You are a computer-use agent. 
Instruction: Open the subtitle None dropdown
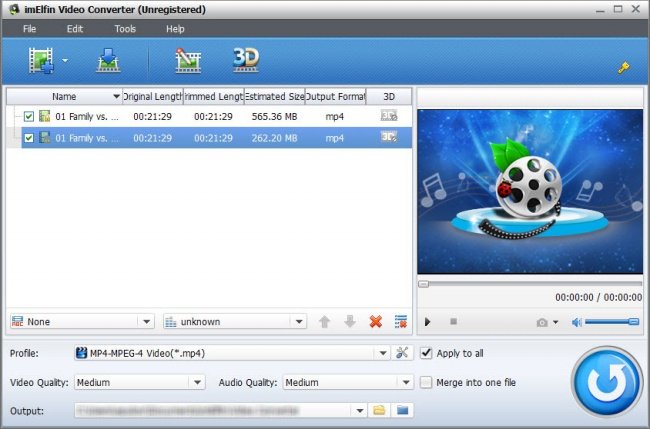82,322
